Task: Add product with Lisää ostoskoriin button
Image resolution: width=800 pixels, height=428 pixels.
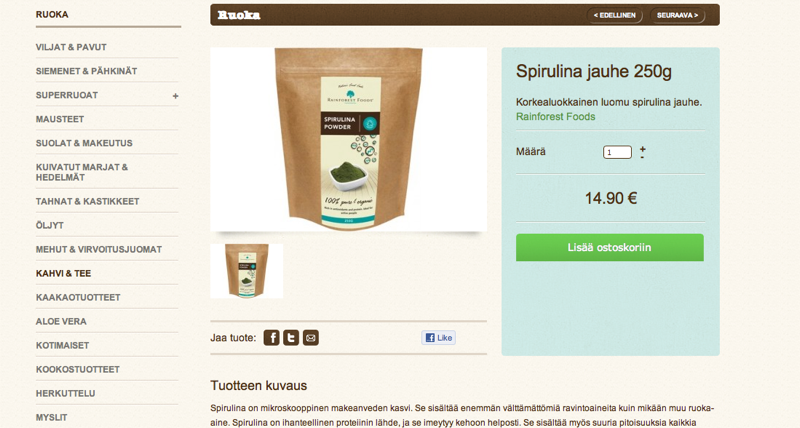Action: pos(610,247)
